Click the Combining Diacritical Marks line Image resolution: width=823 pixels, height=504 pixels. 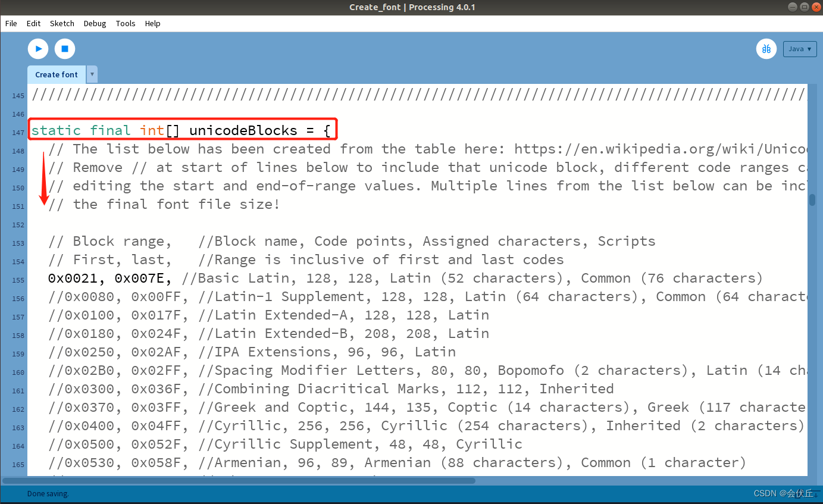pyautogui.click(x=331, y=389)
